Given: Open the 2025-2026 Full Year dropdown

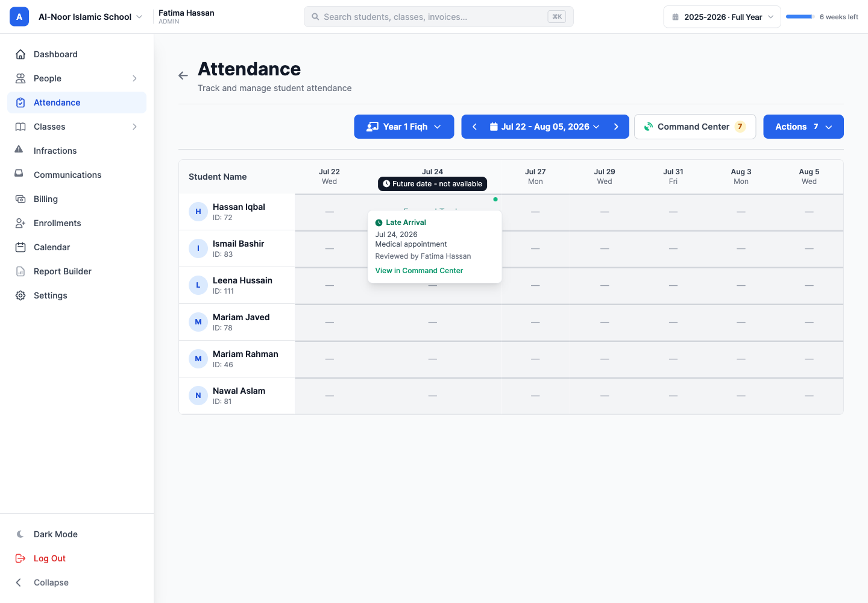Looking at the screenshot, I should coord(722,17).
